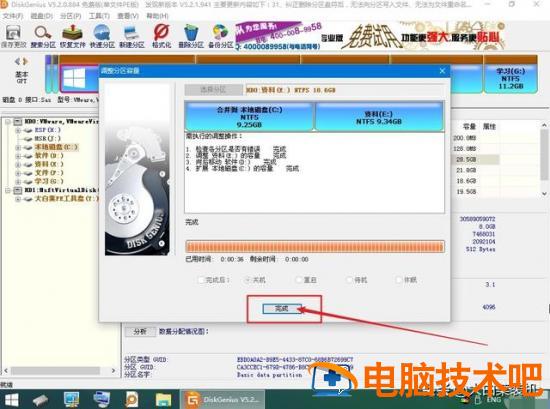The height and width of the screenshot is (409, 550).
Task: Select the 重启 (restart) radio button
Action: click(x=299, y=280)
